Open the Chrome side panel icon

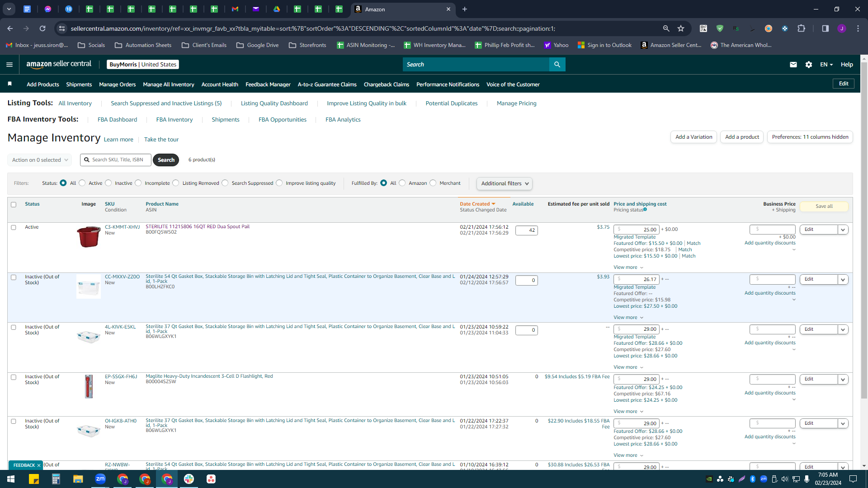point(825,28)
